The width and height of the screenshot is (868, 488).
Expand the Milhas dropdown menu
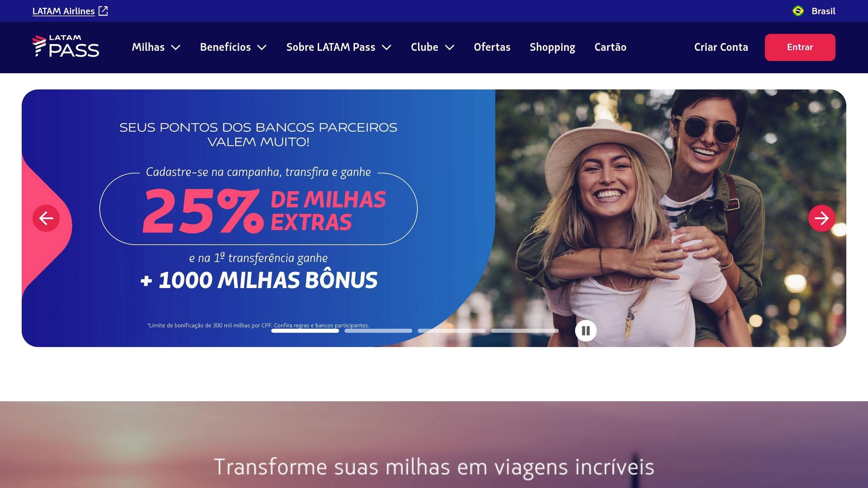(156, 47)
